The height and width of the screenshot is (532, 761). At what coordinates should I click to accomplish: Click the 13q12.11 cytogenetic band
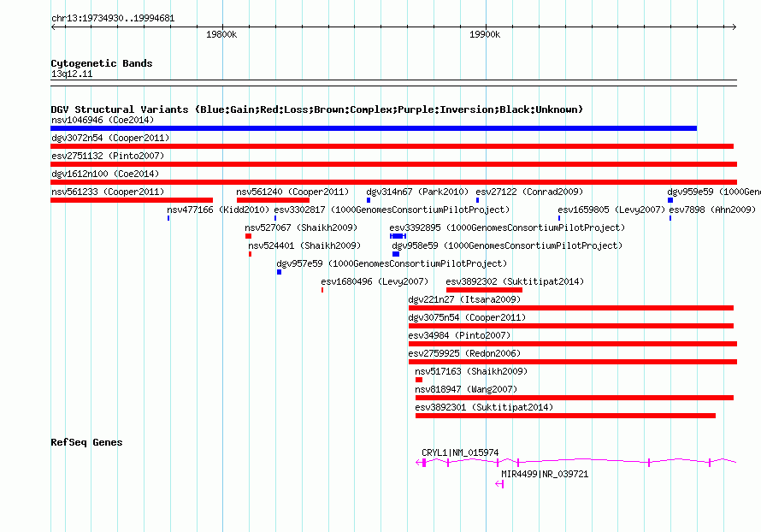393,83
